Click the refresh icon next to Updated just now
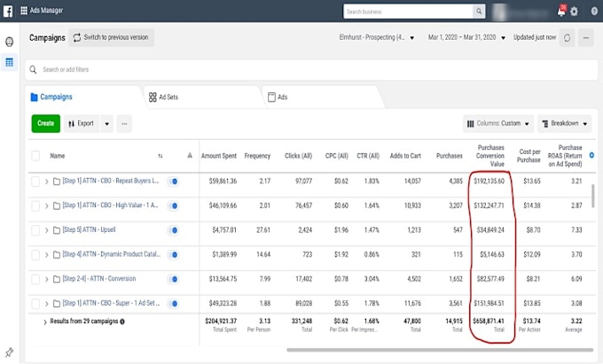The width and height of the screenshot is (603, 364). point(567,37)
